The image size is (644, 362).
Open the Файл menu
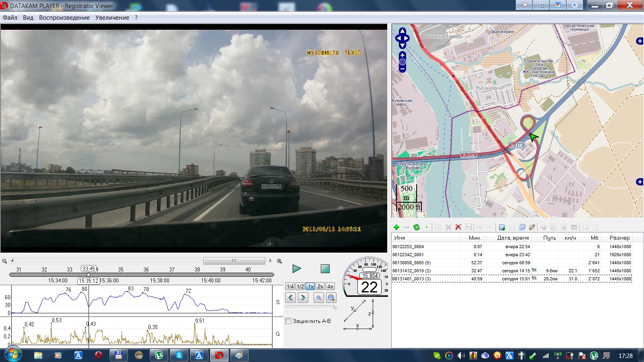pyautogui.click(x=10, y=18)
